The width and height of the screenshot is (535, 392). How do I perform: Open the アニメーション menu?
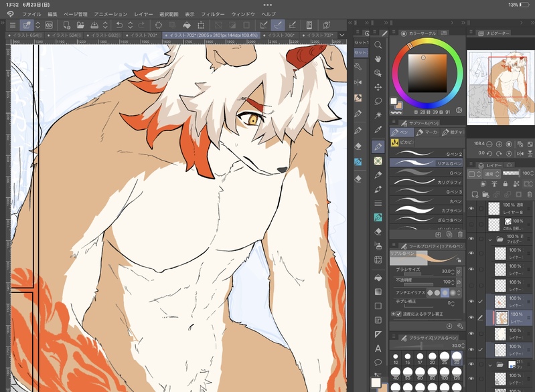point(110,14)
